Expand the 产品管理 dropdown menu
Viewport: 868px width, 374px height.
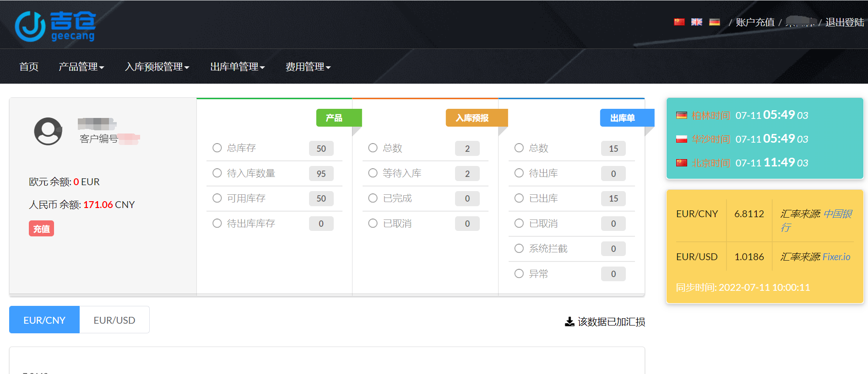click(81, 67)
